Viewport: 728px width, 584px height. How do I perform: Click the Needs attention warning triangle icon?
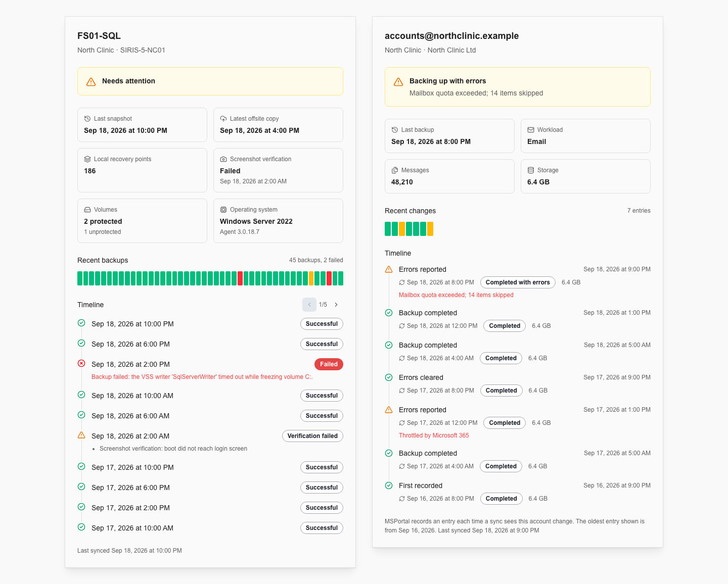tap(91, 81)
